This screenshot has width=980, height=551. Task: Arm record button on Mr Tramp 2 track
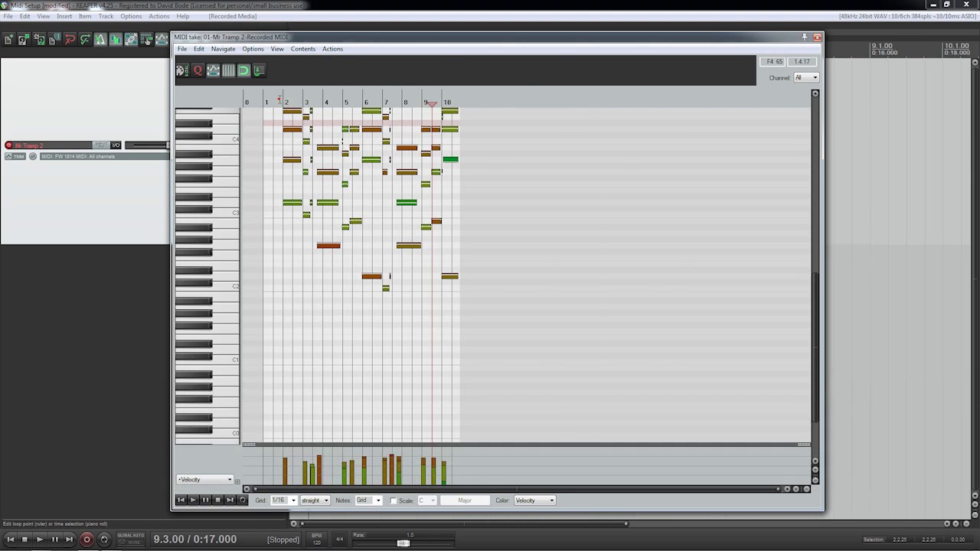pyautogui.click(x=8, y=145)
